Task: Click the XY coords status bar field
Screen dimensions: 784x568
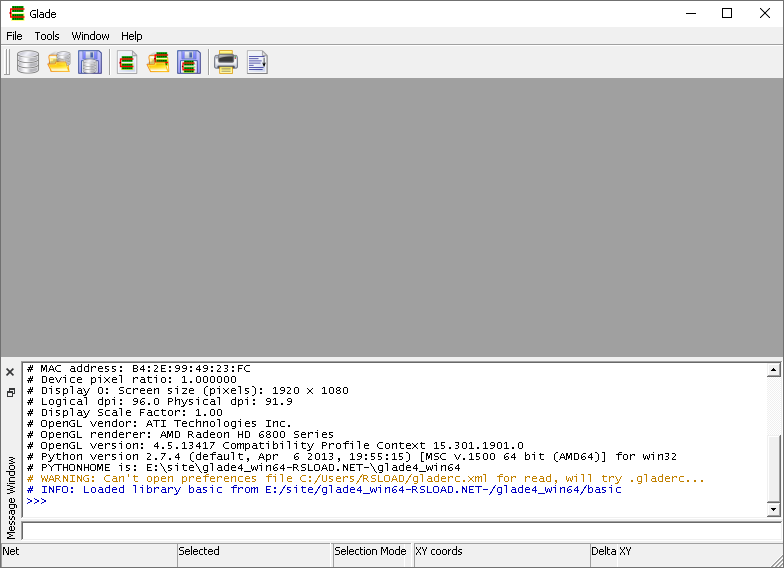Action: click(x=500, y=551)
